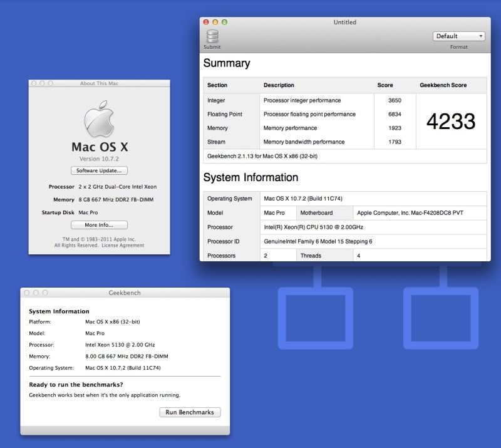Click the Geekbench window title bar
This screenshot has height=448, width=501.
(125, 293)
